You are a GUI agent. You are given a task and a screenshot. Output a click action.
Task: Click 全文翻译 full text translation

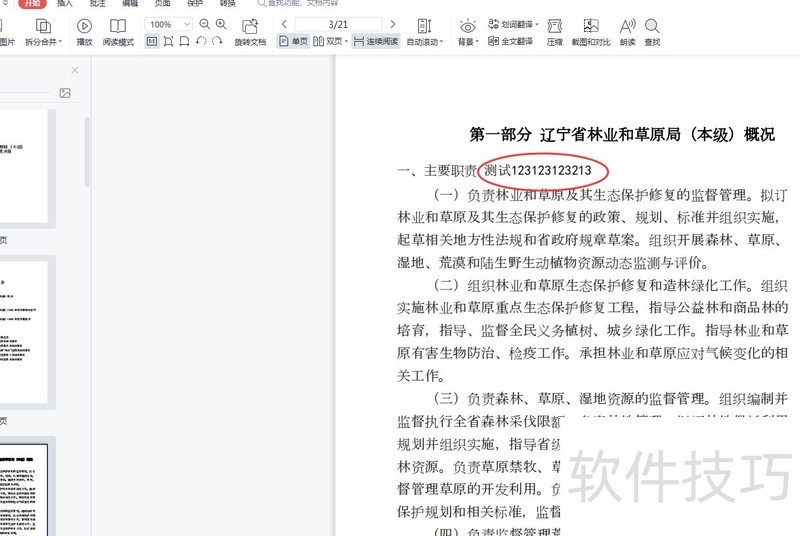click(510, 41)
